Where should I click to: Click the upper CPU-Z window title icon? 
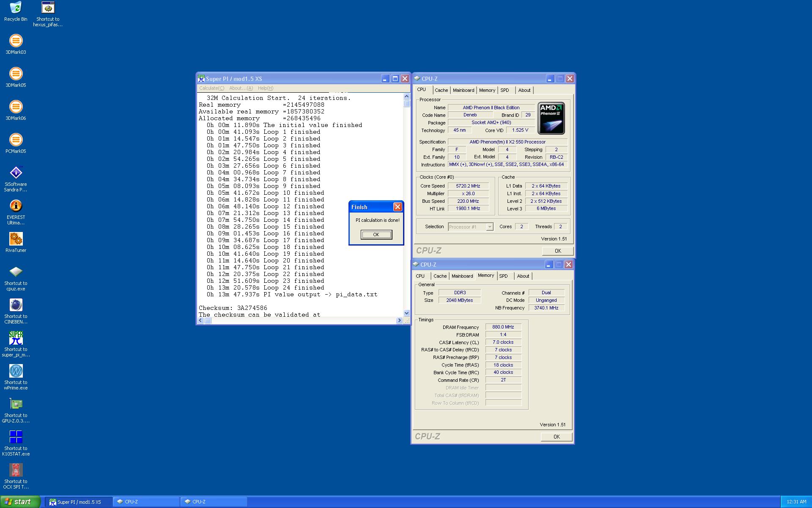pos(417,78)
